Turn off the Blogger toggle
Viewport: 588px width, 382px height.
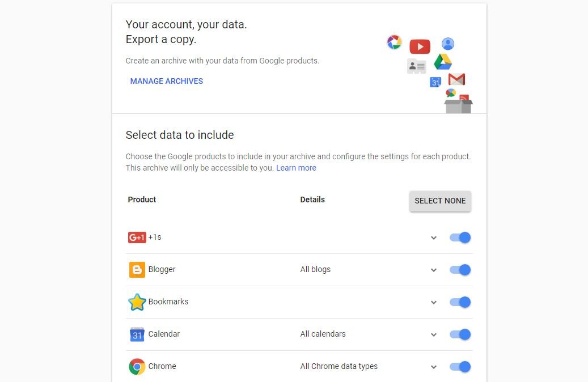460,270
